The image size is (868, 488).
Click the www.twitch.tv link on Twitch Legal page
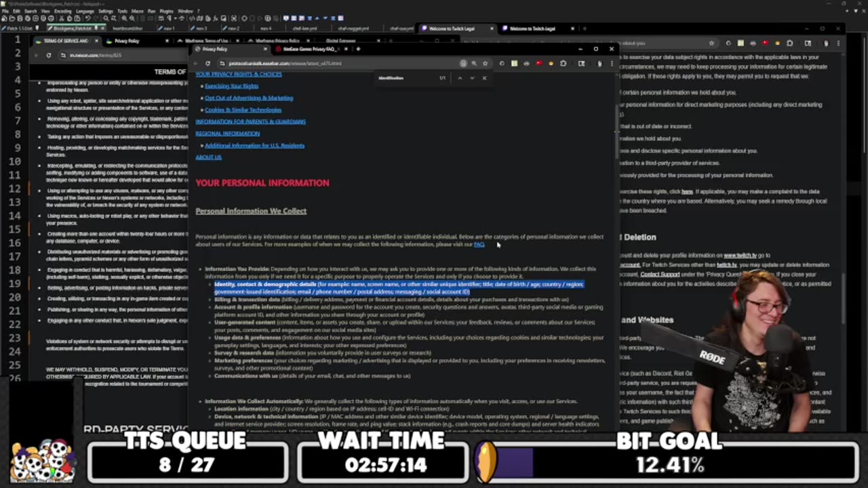tap(741, 256)
